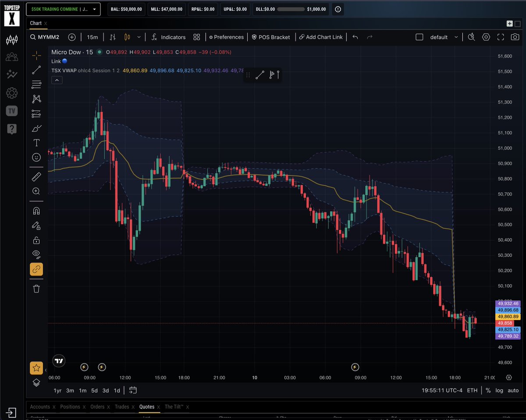The height and width of the screenshot is (420, 526).
Task: Open the bar style selector icon
Action: (x=113, y=37)
